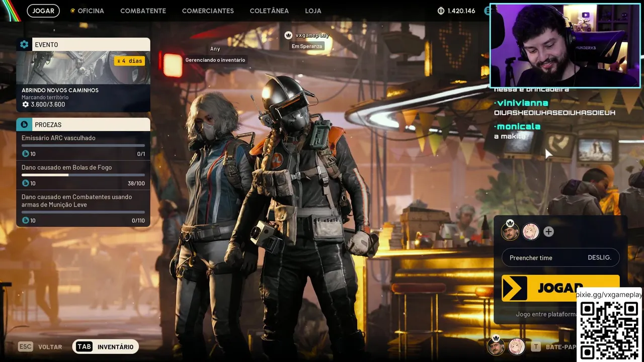The height and width of the screenshot is (362, 644).
Task: Open the COLETÂNEA tab
Action: 269,11
